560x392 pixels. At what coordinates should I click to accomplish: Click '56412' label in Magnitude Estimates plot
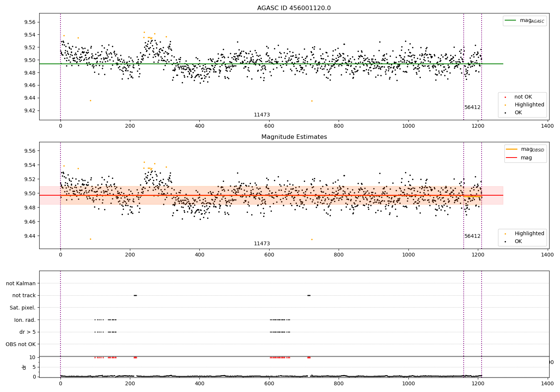472,236
